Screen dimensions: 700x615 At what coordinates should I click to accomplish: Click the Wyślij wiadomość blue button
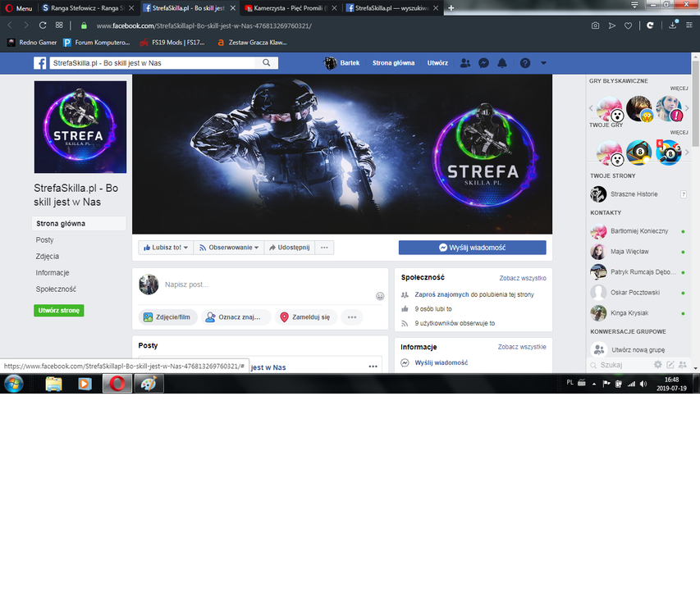[x=473, y=248]
